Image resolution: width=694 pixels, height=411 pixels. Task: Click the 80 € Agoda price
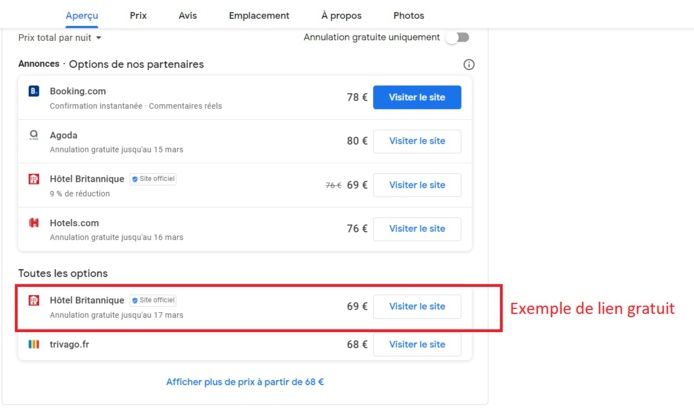(357, 141)
